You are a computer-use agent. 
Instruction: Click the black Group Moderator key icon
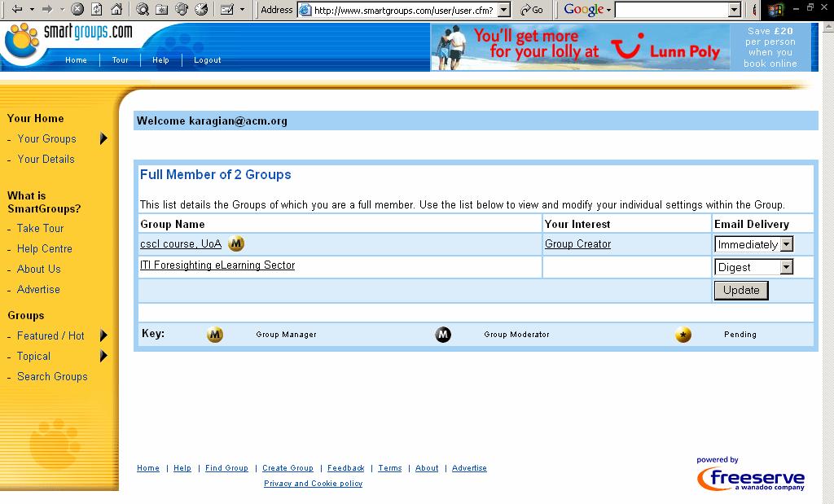443,335
